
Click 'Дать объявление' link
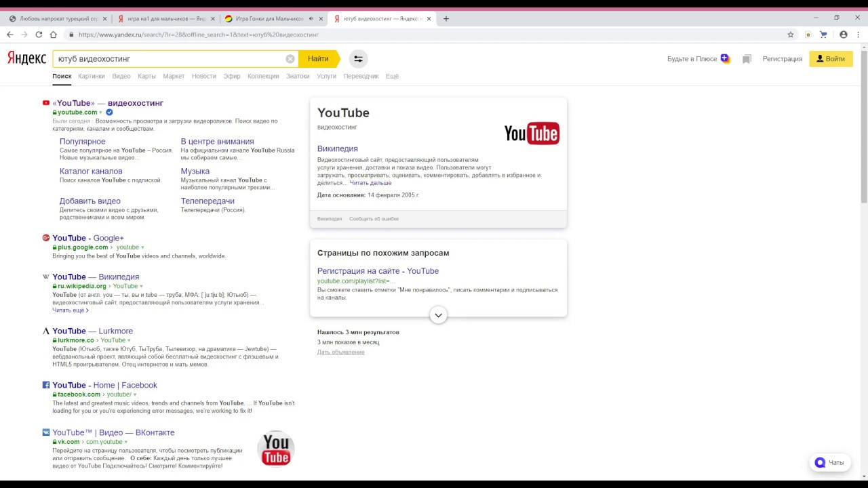pyautogui.click(x=341, y=352)
